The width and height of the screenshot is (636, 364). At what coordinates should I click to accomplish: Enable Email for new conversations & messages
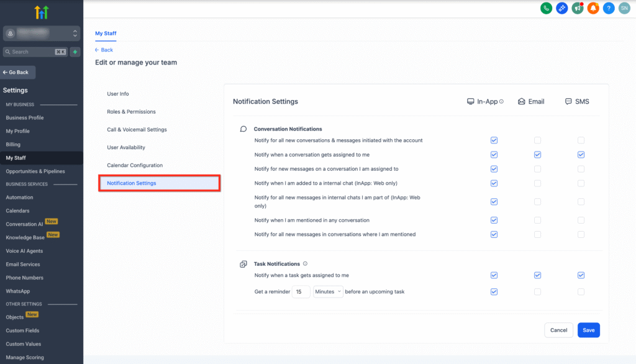click(537, 140)
